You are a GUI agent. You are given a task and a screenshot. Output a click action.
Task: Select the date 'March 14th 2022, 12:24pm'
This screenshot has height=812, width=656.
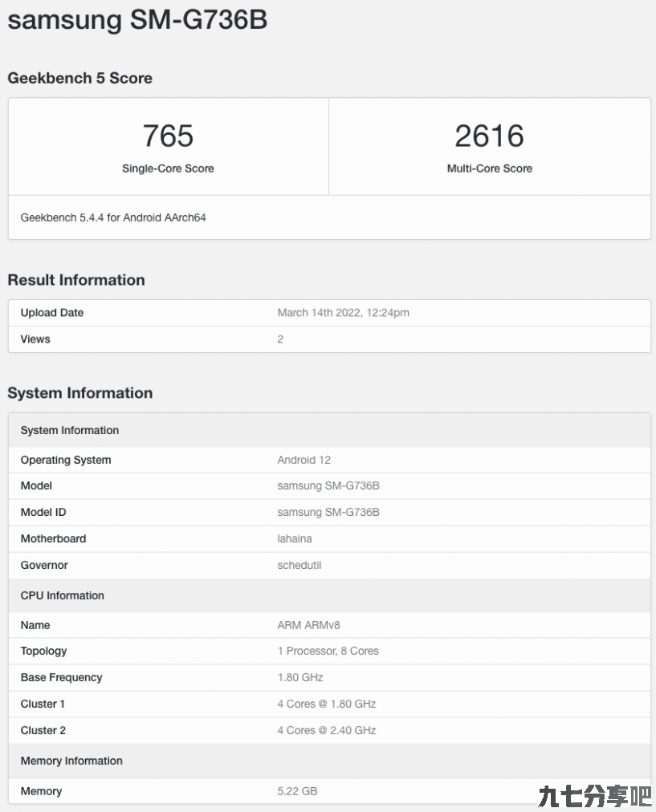pyautogui.click(x=343, y=313)
